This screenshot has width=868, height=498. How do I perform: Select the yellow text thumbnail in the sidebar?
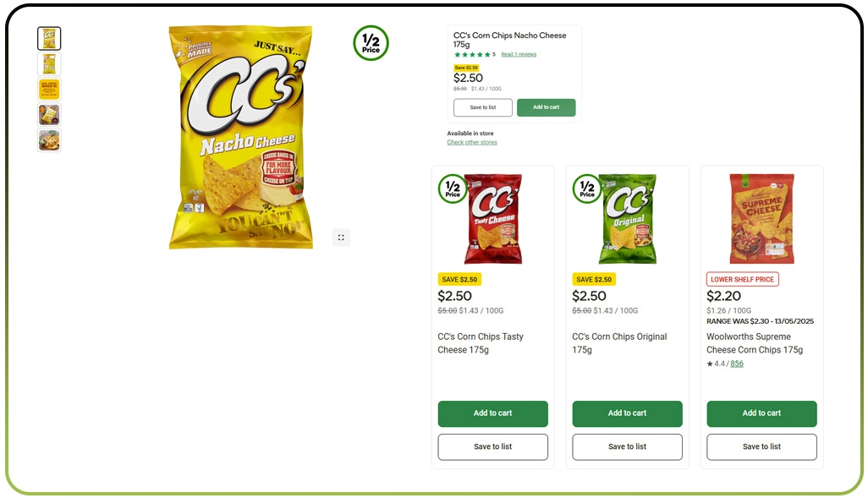[48, 89]
